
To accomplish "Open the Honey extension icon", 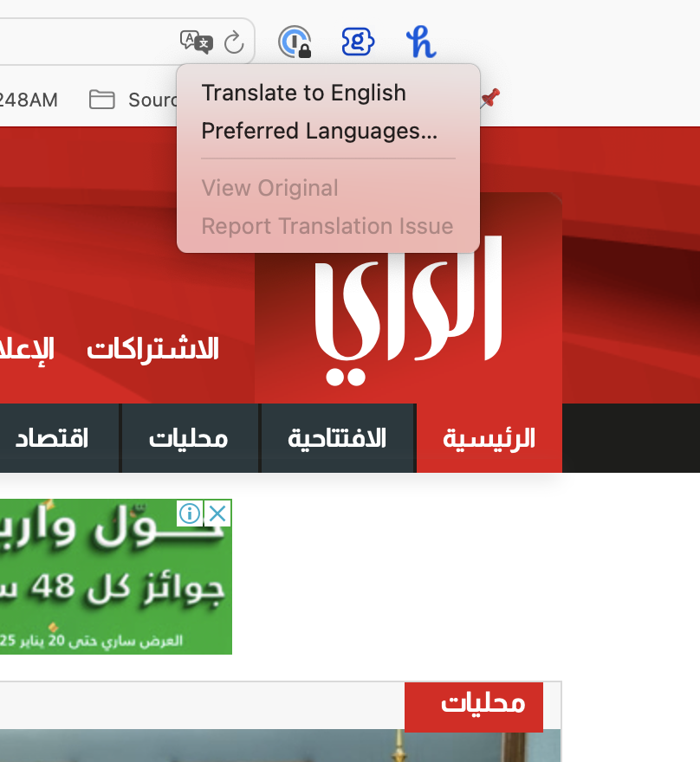I will click(x=421, y=42).
